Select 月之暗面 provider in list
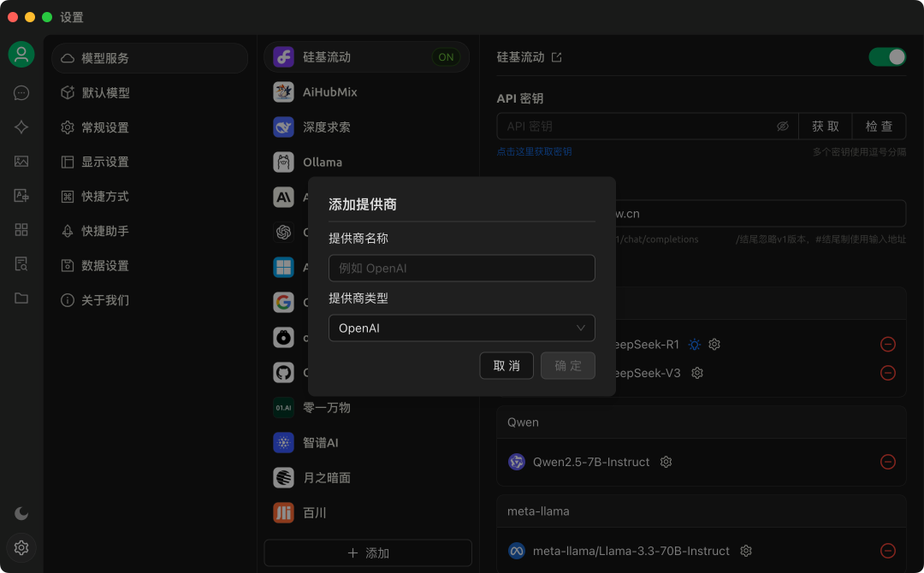 coord(366,477)
